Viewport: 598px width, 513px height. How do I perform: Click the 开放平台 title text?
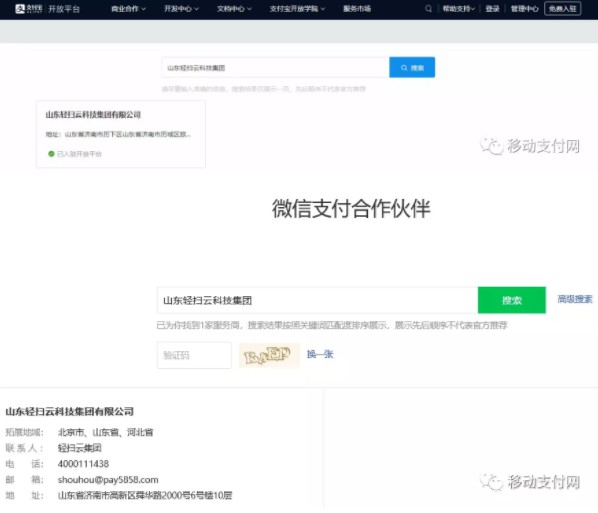(x=64, y=9)
